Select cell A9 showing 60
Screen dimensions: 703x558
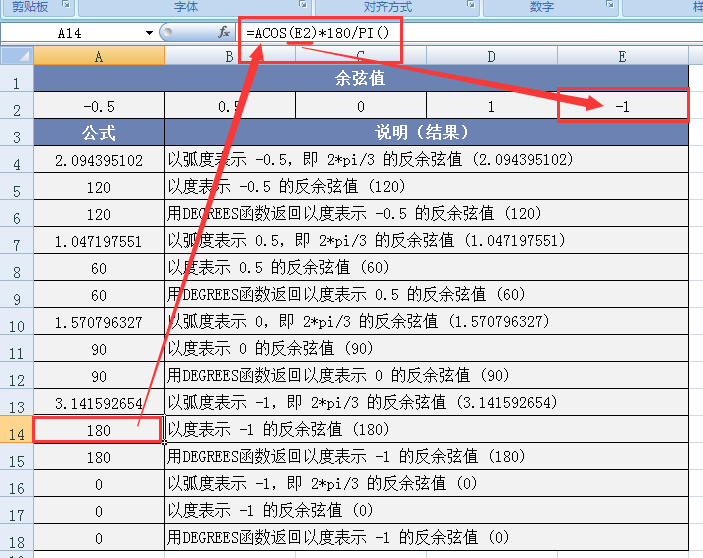coord(99,294)
